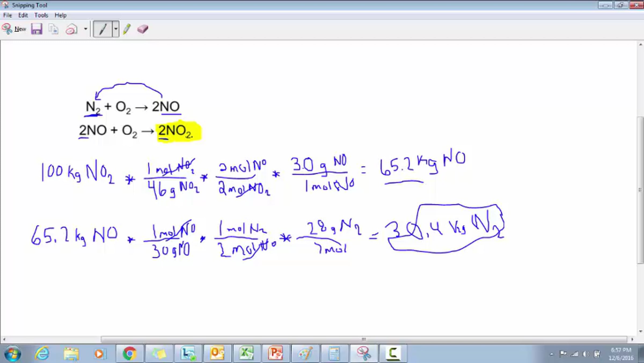The height and width of the screenshot is (363, 644).
Task: Save the snip with floppy icon
Action: pyautogui.click(x=37, y=29)
